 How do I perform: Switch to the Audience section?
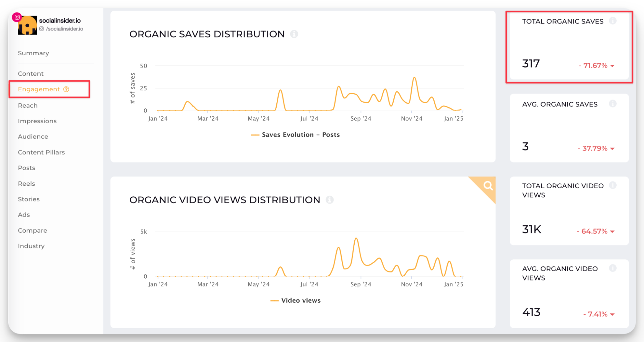33,136
